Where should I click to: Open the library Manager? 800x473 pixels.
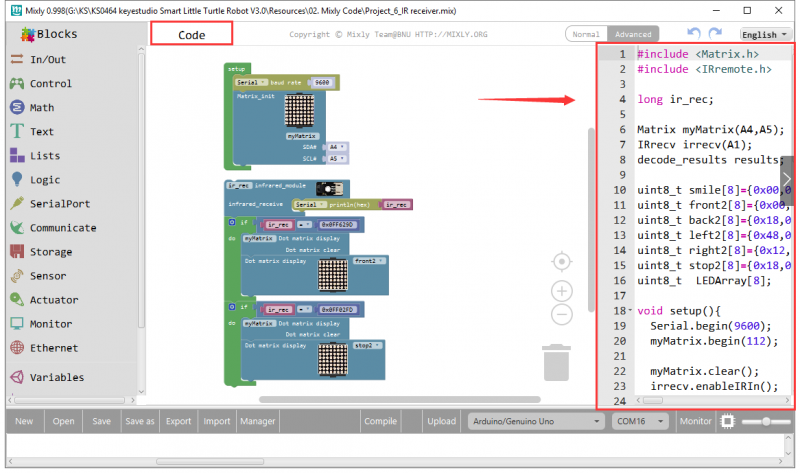258,421
